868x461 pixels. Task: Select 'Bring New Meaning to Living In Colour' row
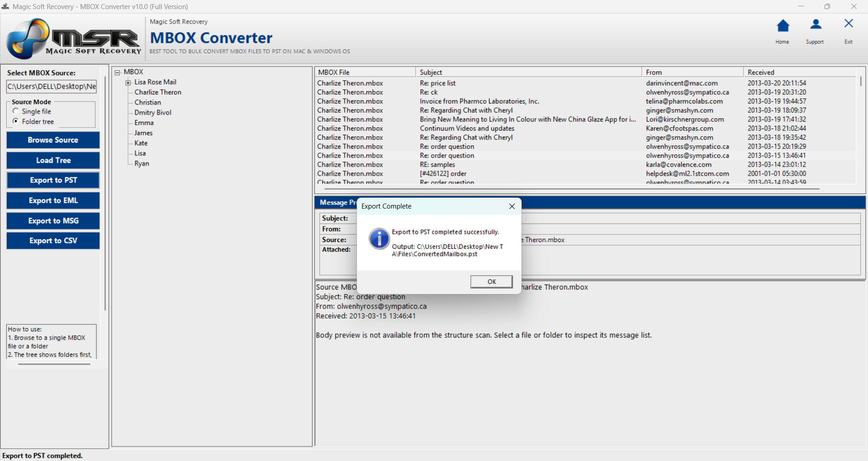[x=585, y=119]
